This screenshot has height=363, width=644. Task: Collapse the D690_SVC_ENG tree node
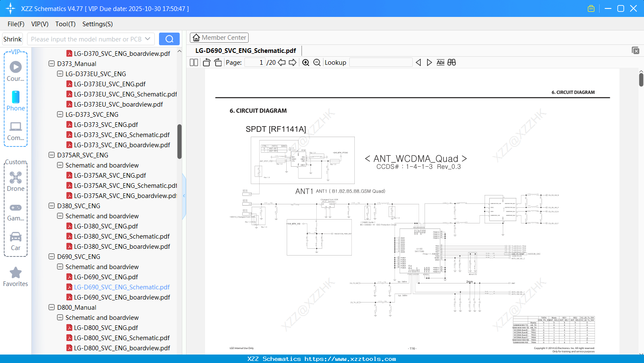coord(51,256)
